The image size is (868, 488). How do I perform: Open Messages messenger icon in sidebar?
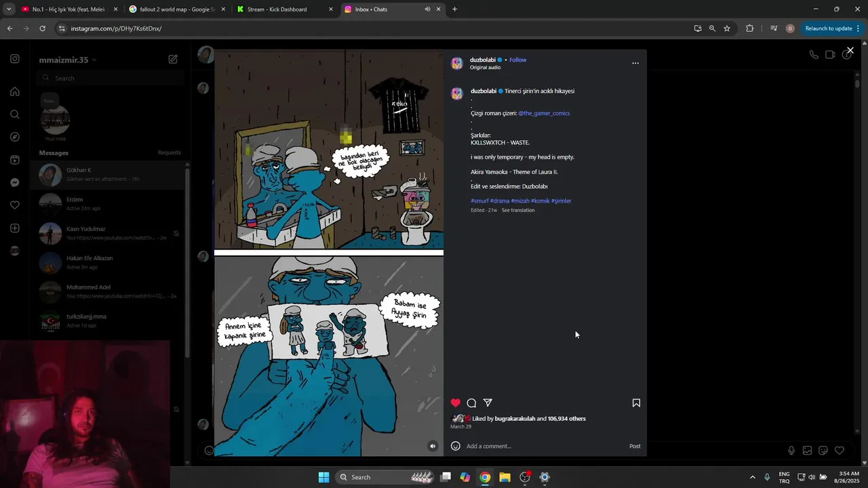click(15, 182)
